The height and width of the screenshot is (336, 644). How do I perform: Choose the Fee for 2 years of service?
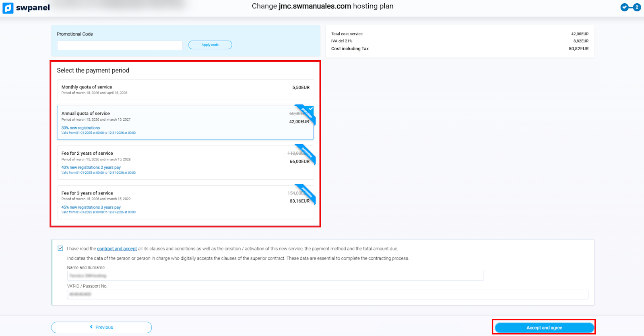[185, 162]
